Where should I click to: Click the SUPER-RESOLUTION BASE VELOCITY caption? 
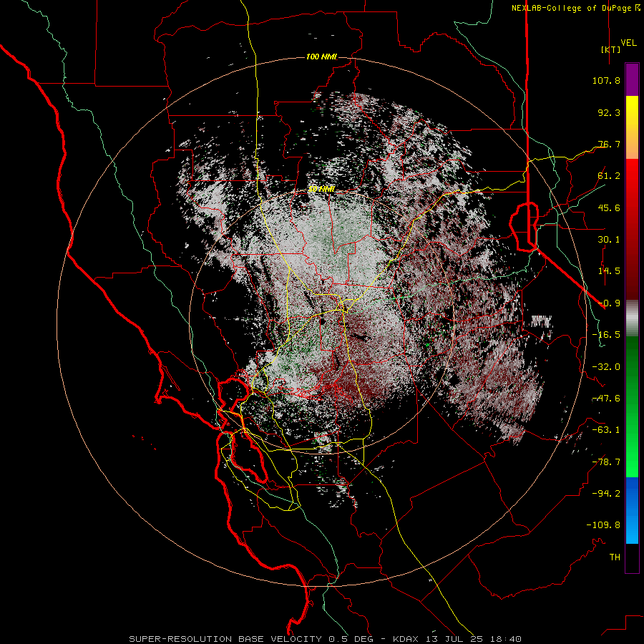[x=326, y=639]
